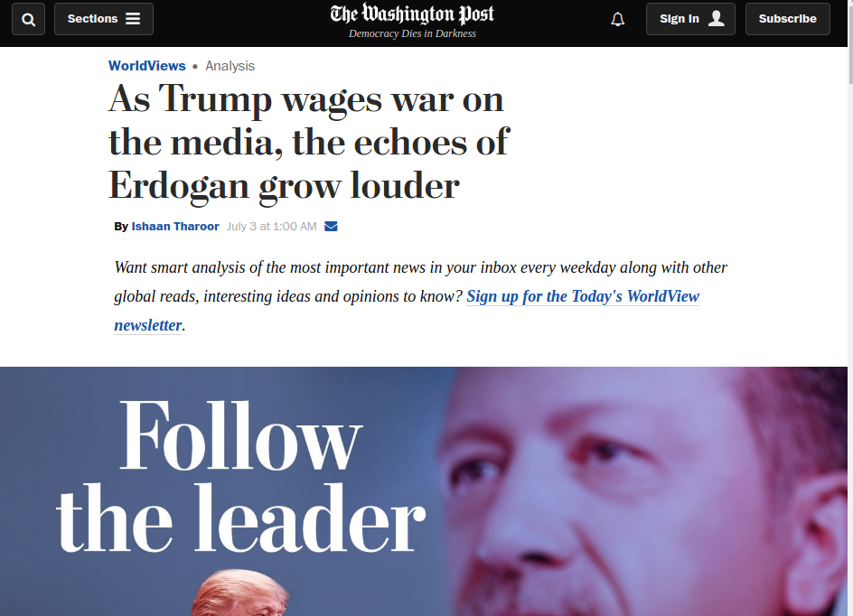Email the author via envelope icon

pyautogui.click(x=331, y=226)
